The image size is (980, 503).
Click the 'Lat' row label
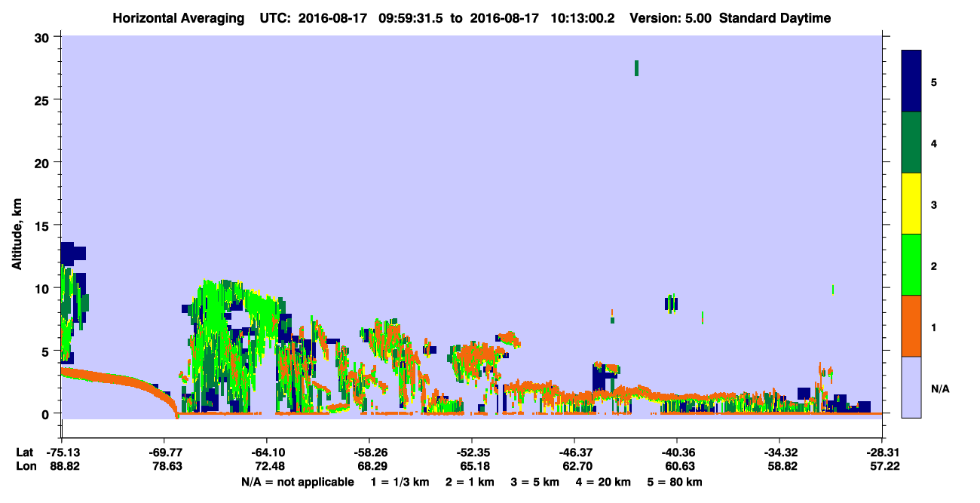[25, 452]
